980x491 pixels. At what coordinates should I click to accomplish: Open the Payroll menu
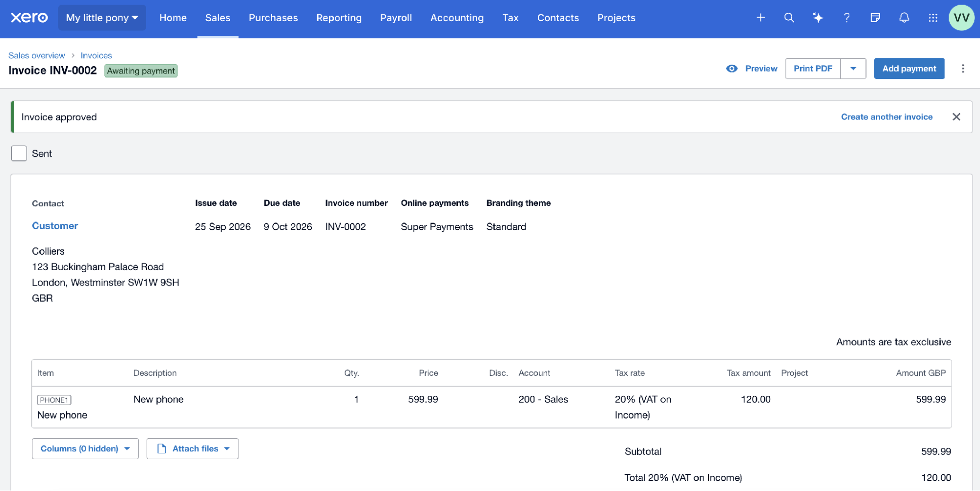[396, 18]
